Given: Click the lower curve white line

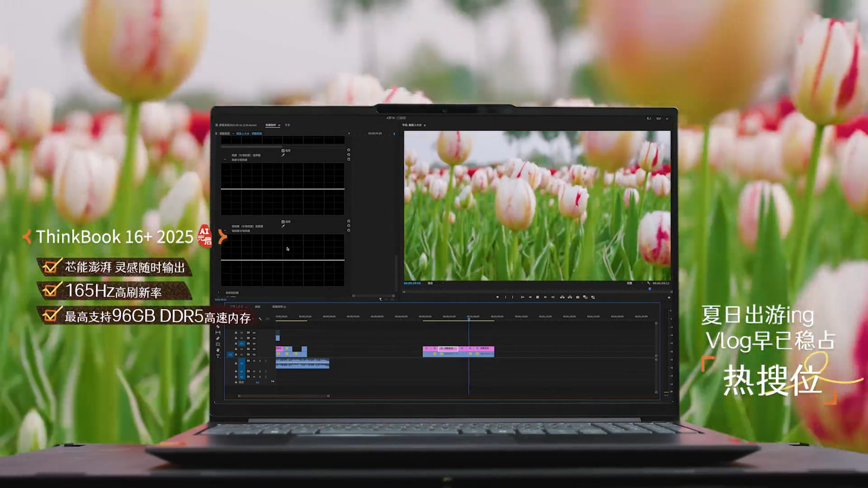Looking at the screenshot, I should (283, 260).
